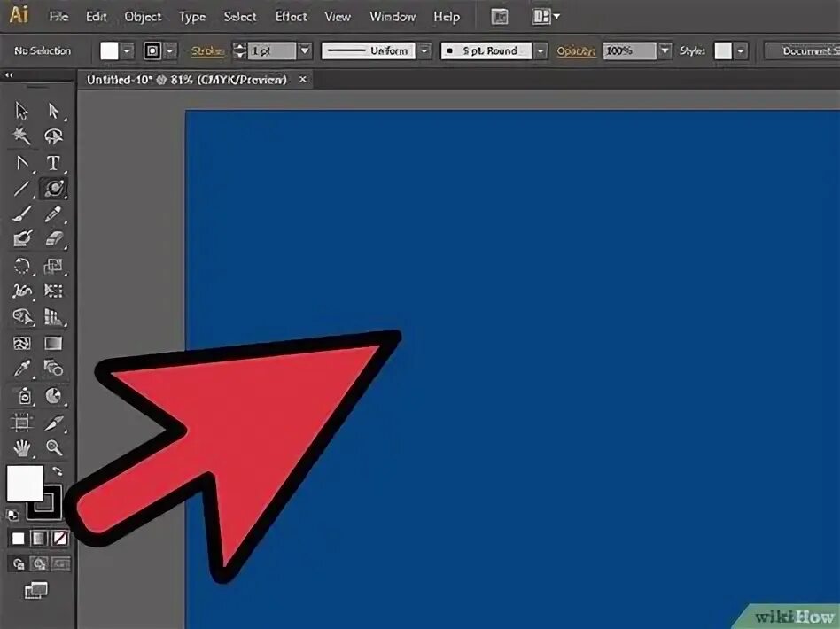Choose the Eyedropper tool

(22, 369)
